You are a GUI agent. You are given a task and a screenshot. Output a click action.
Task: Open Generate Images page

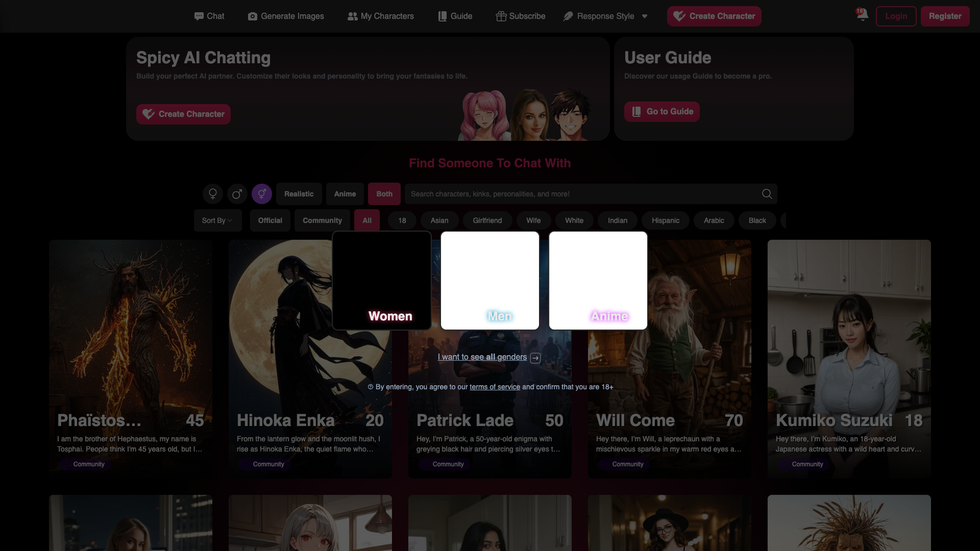click(x=286, y=17)
